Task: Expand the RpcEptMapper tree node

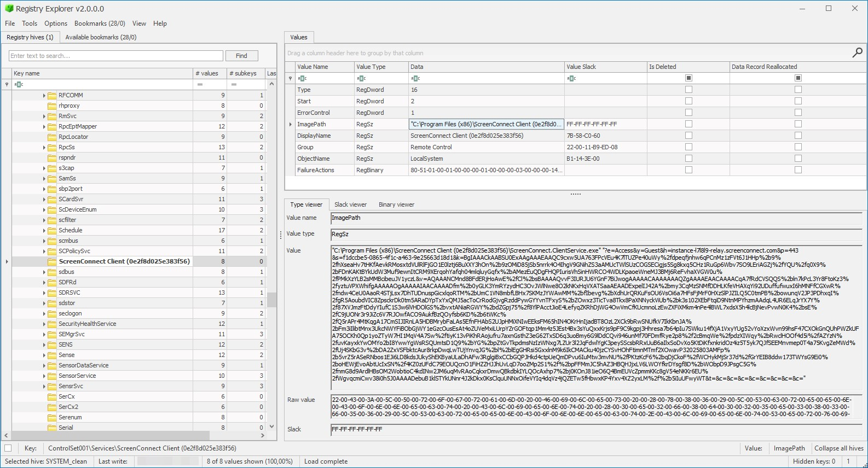Action: (44, 126)
